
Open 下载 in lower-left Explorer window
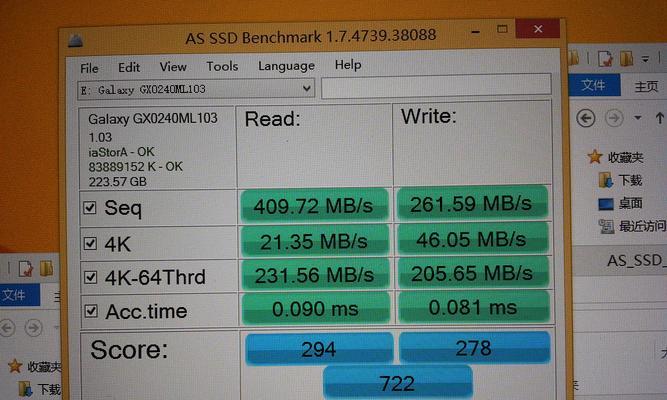(40, 389)
